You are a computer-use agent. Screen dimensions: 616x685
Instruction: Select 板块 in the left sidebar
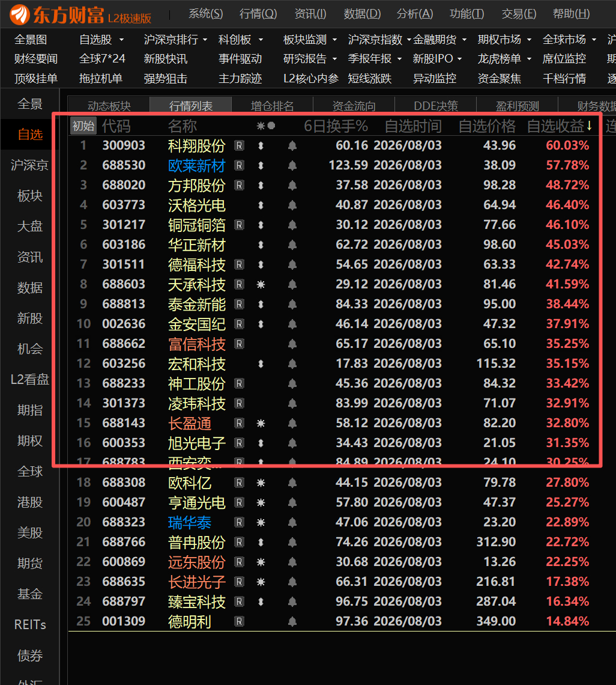tap(29, 196)
